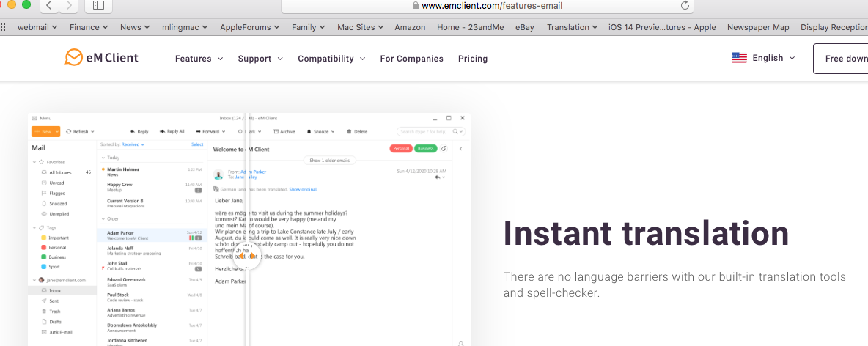Open the arrow beside New button
The image size is (868, 346).
(57, 132)
